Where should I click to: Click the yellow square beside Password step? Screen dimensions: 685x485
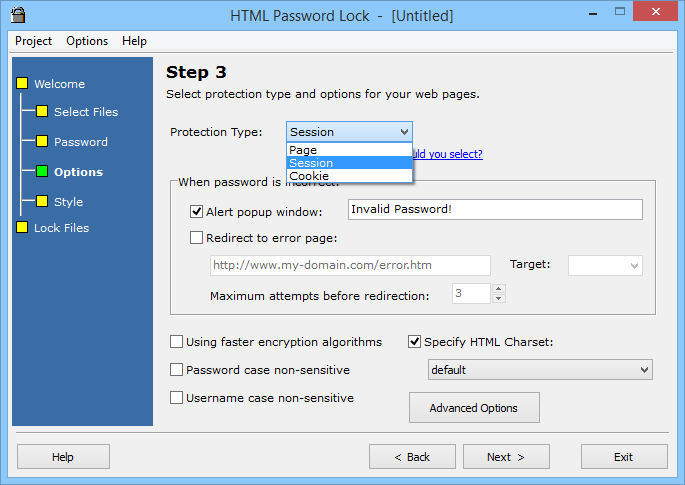(42, 141)
